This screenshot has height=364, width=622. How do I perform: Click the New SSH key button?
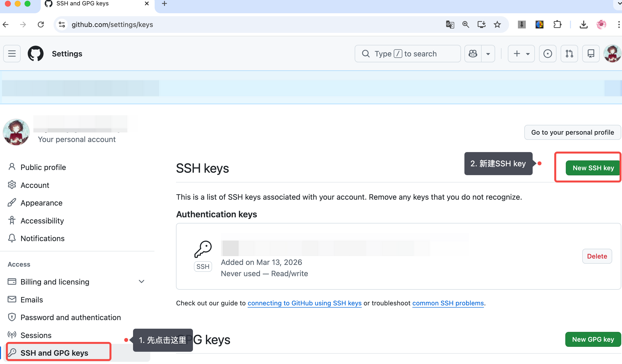[593, 168]
